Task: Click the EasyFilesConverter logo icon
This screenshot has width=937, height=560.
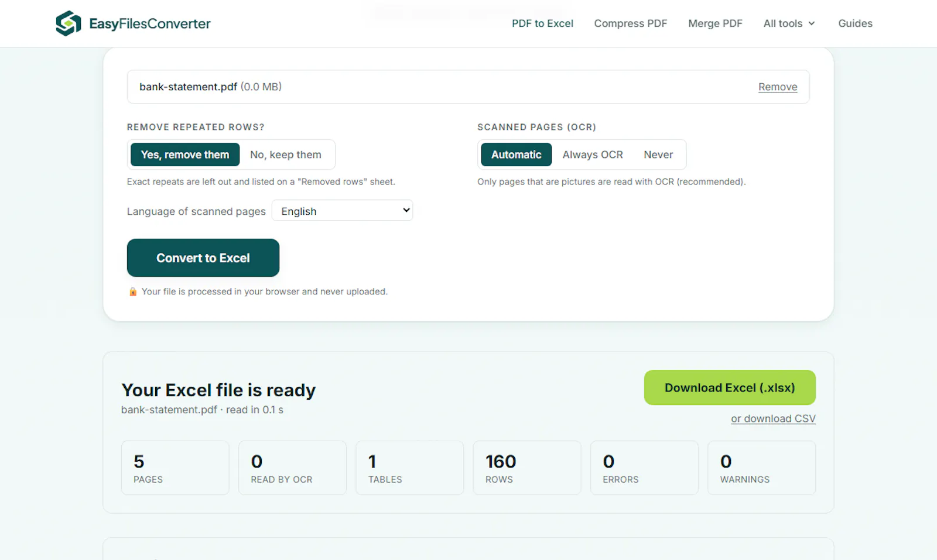Action: click(69, 23)
